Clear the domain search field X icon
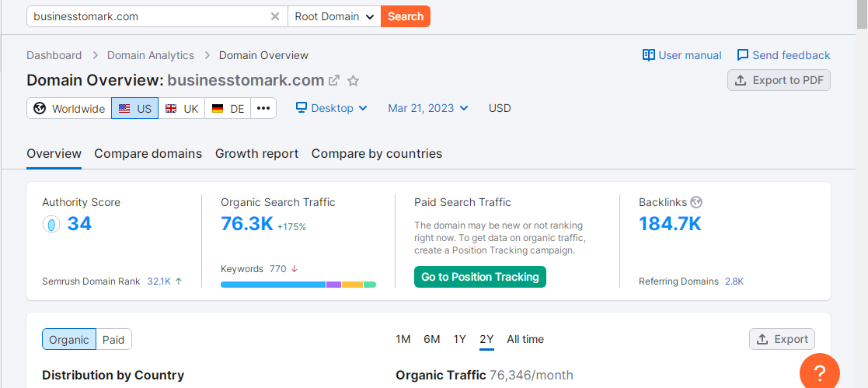Viewport: 868px width, 388px height. pos(274,16)
